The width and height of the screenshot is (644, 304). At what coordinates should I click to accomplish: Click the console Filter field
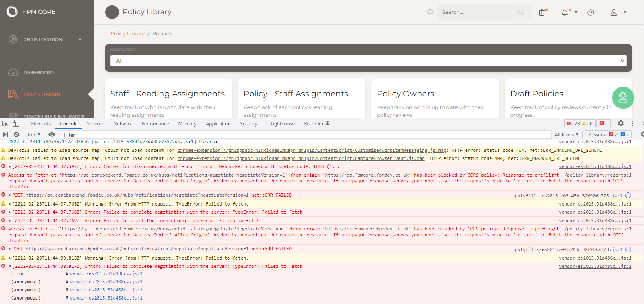pos(306,135)
